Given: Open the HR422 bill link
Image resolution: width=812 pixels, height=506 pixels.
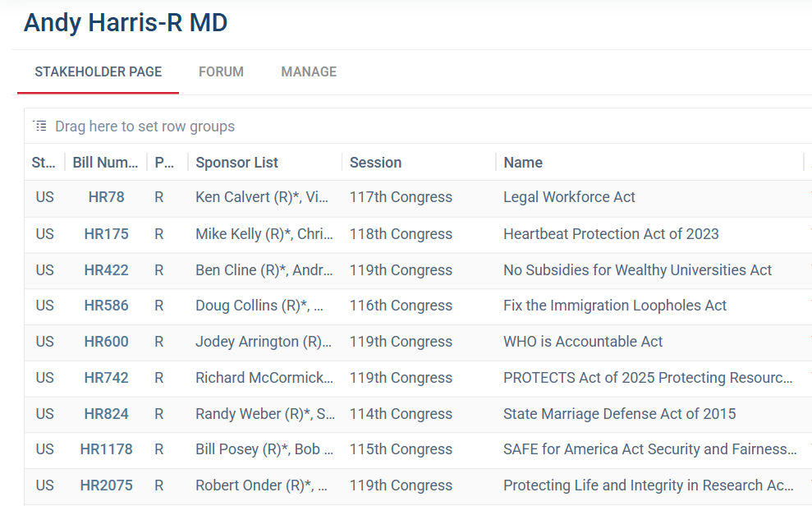Looking at the screenshot, I should coord(106,270).
